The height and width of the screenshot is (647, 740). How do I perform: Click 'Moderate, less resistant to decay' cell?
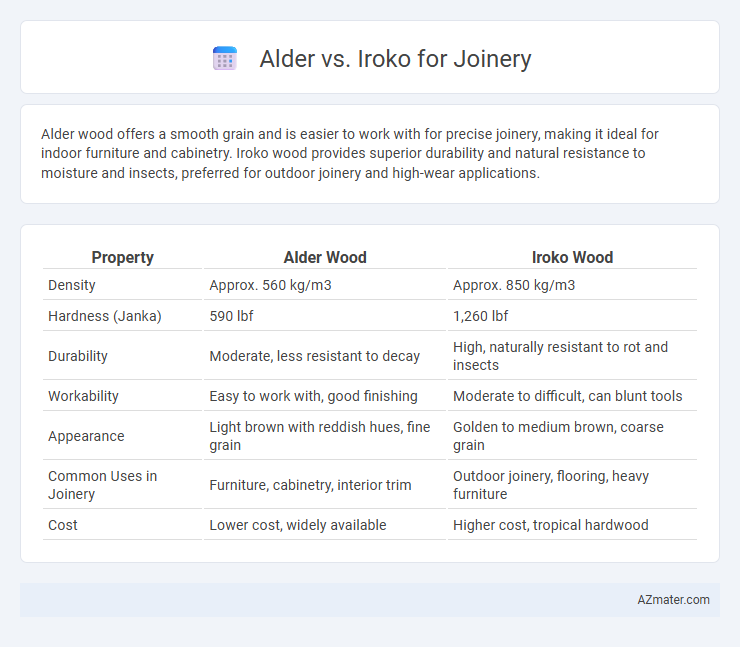(314, 356)
